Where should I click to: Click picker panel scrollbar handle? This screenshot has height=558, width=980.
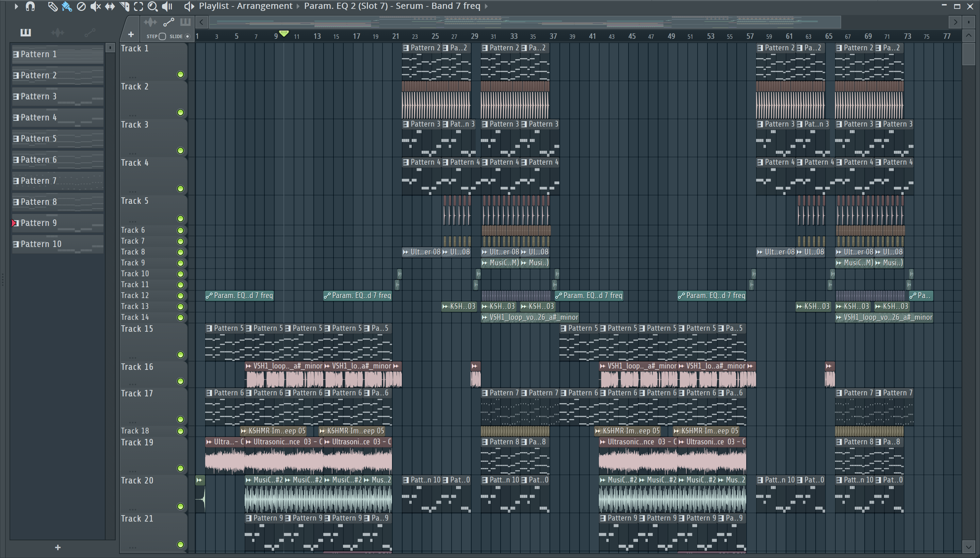pos(110,48)
